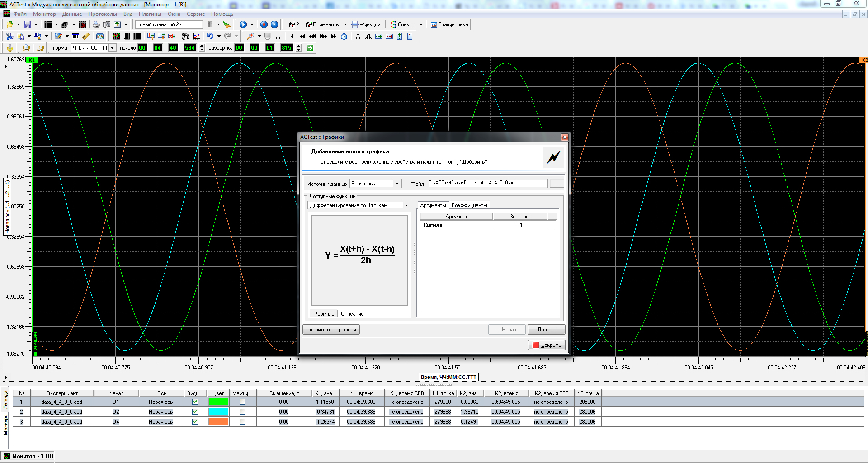Click the magnifier zoom tool icon

pos(250,36)
